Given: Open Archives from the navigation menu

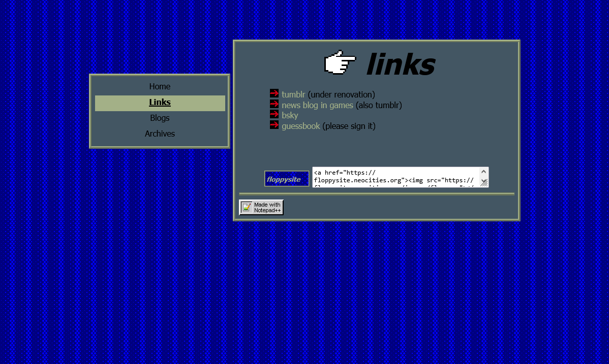Looking at the screenshot, I should (x=160, y=134).
